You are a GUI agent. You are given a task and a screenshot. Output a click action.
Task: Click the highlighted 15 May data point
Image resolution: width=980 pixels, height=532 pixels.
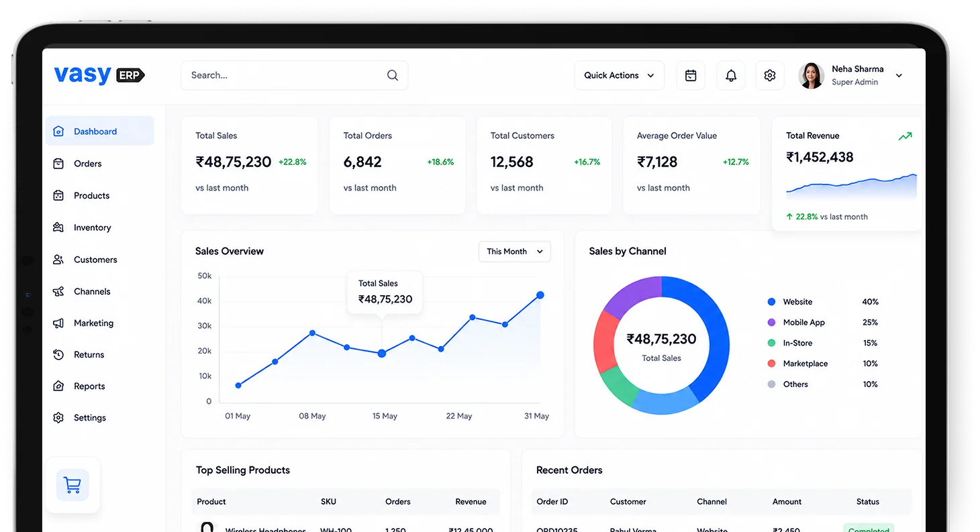[382, 353]
